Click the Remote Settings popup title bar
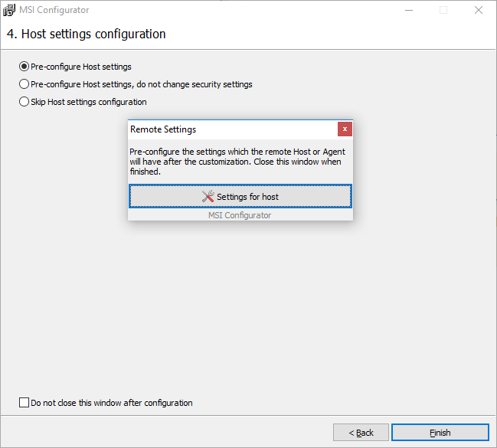 [x=233, y=129]
